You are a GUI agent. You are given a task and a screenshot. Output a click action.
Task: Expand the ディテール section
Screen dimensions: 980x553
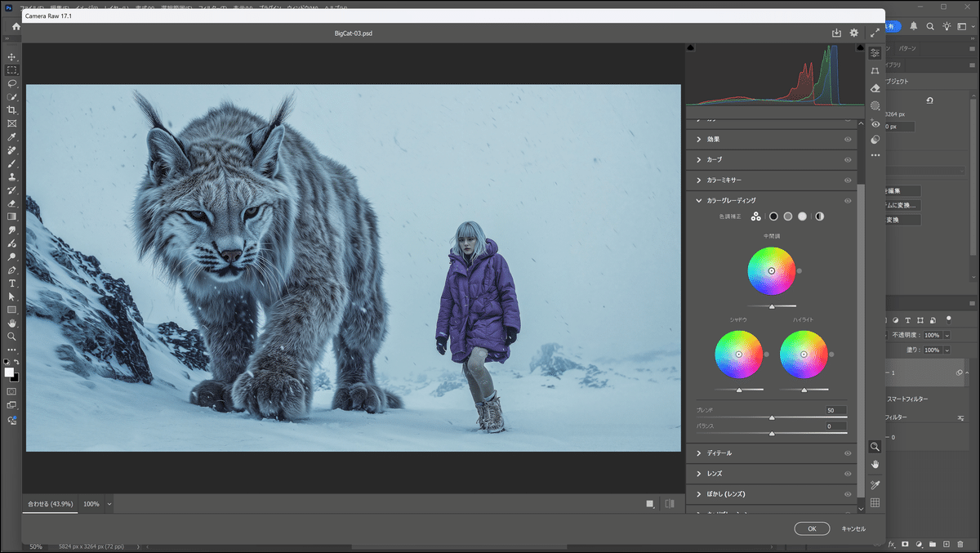tap(698, 453)
